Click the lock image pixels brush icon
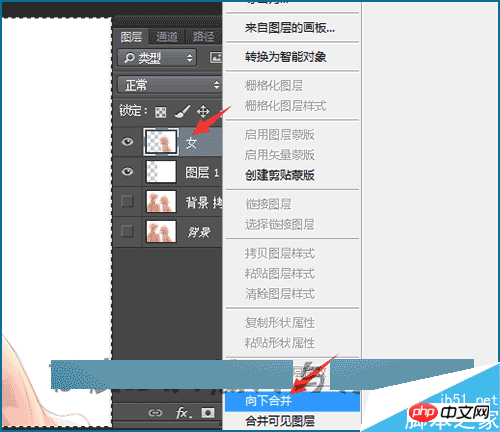 pos(182,112)
